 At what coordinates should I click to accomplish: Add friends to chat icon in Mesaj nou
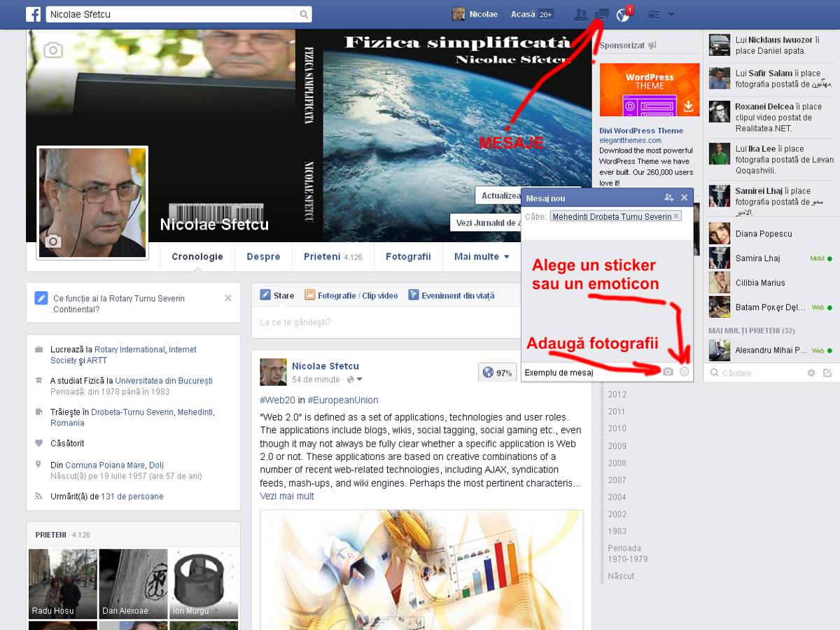point(669,198)
